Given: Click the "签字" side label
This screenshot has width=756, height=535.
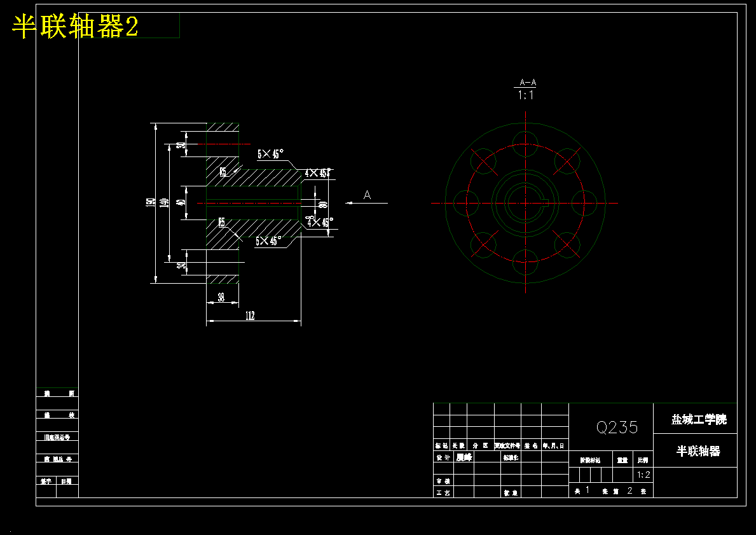Looking at the screenshot, I should pyautogui.click(x=46, y=481).
